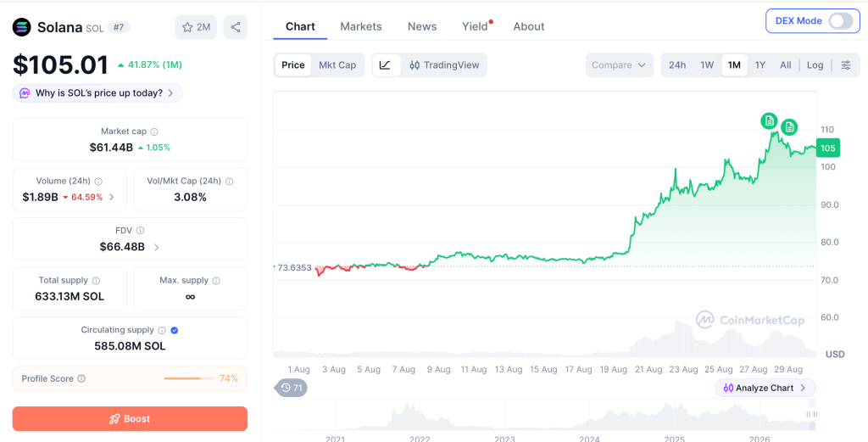
Task: Select Price view toggle
Action: pos(292,64)
